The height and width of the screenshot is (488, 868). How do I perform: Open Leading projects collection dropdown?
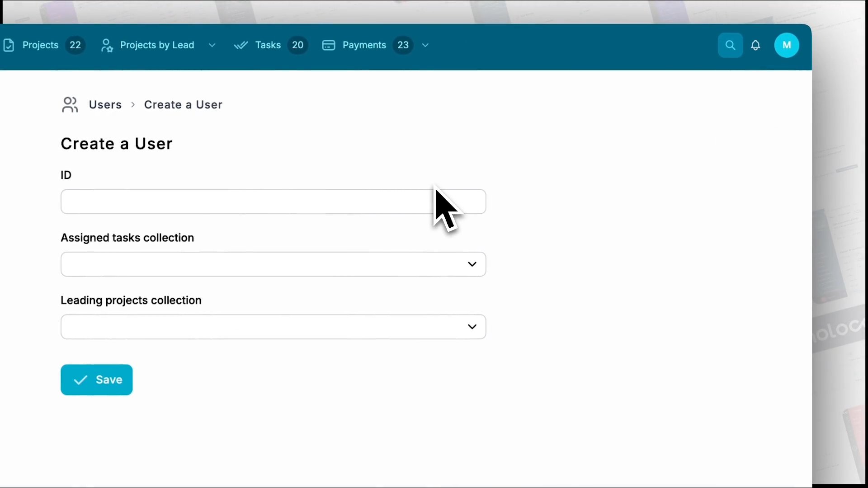[x=273, y=327]
